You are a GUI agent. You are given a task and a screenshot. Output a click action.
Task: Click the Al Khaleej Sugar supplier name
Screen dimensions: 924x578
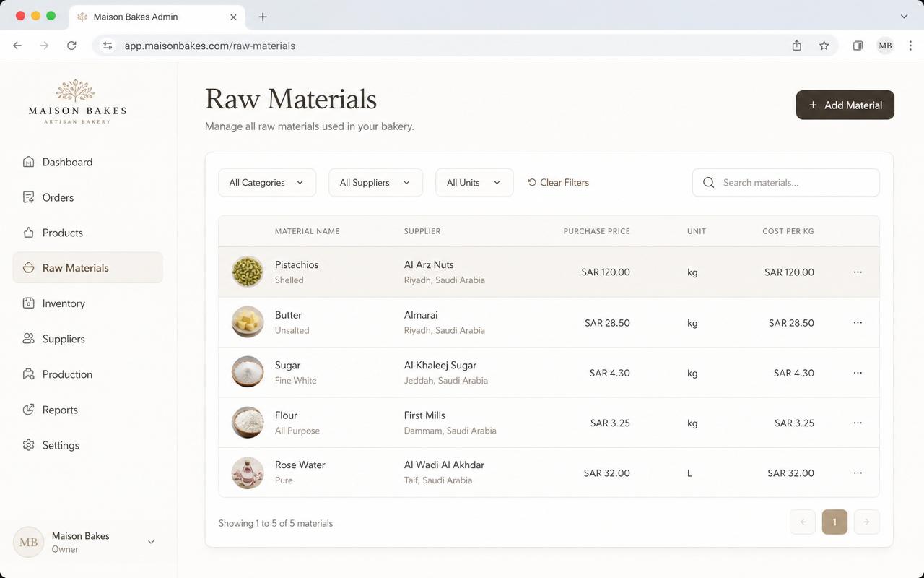click(x=440, y=365)
